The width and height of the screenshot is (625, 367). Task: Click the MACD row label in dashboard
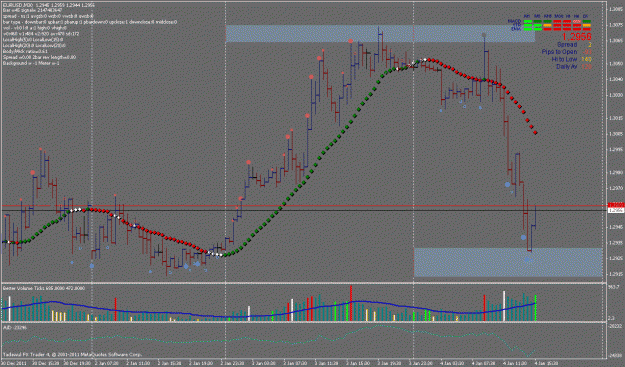514,21
